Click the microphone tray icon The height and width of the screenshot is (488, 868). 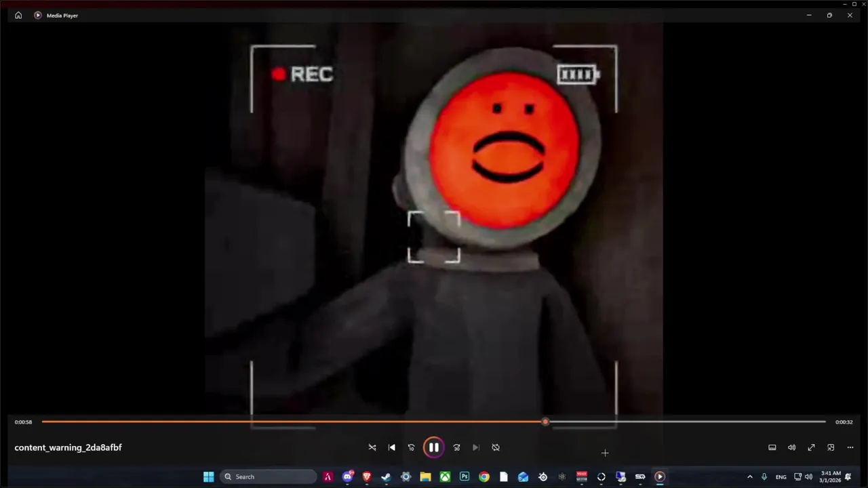(x=764, y=476)
